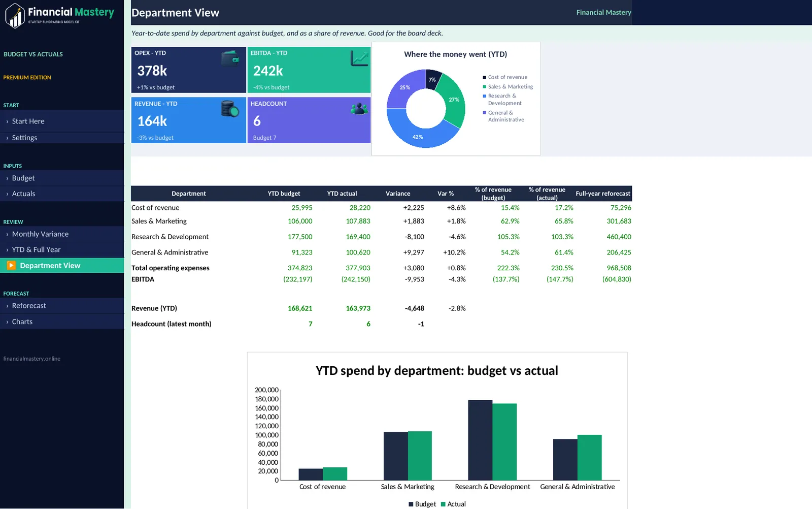Screen dimensions: 812x509
Task: Click the chevron next to Budget
Action: tap(7, 178)
